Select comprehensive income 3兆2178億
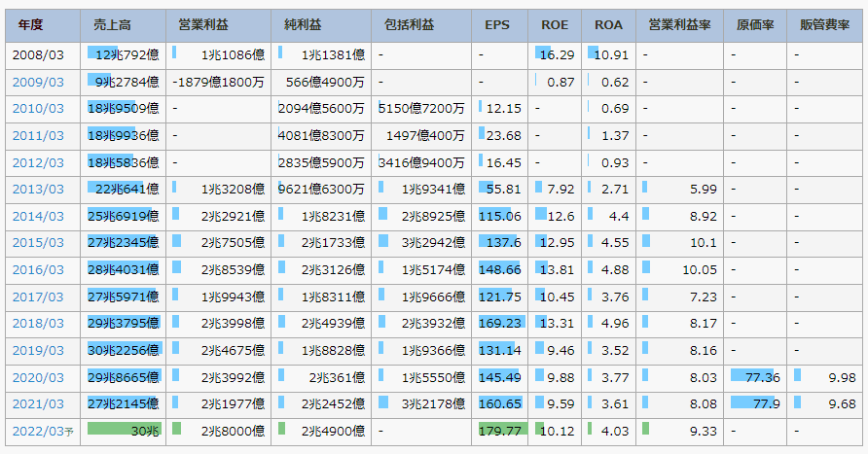The width and height of the screenshot is (868, 454). pyautogui.click(x=433, y=404)
